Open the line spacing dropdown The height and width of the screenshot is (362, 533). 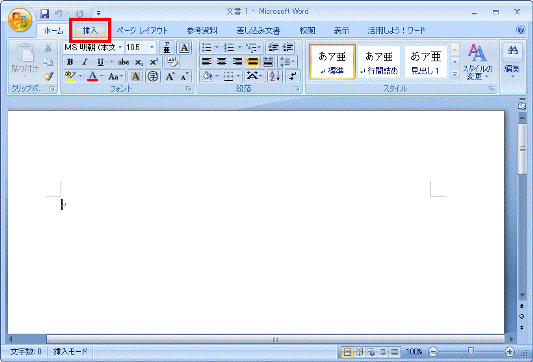tap(288, 62)
